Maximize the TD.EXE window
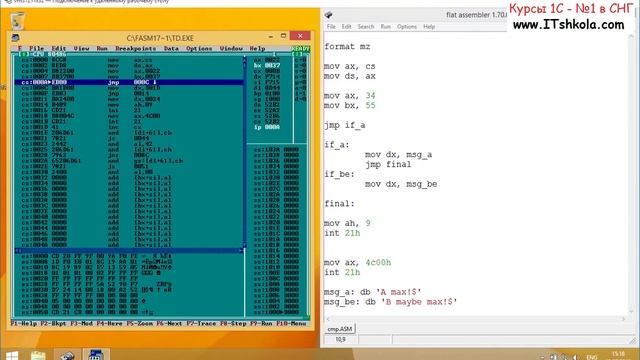640x360 pixels. pos(283,36)
